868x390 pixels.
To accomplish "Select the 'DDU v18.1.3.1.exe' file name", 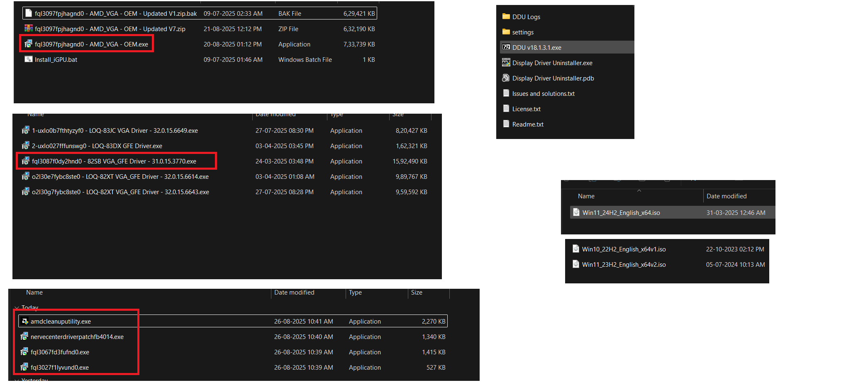I will (536, 48).
